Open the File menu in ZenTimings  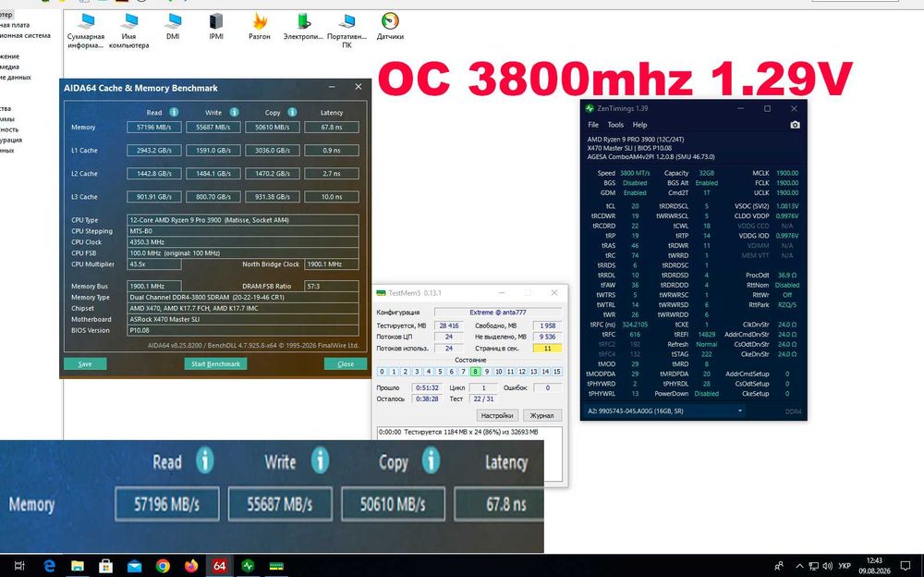(593, 125)
